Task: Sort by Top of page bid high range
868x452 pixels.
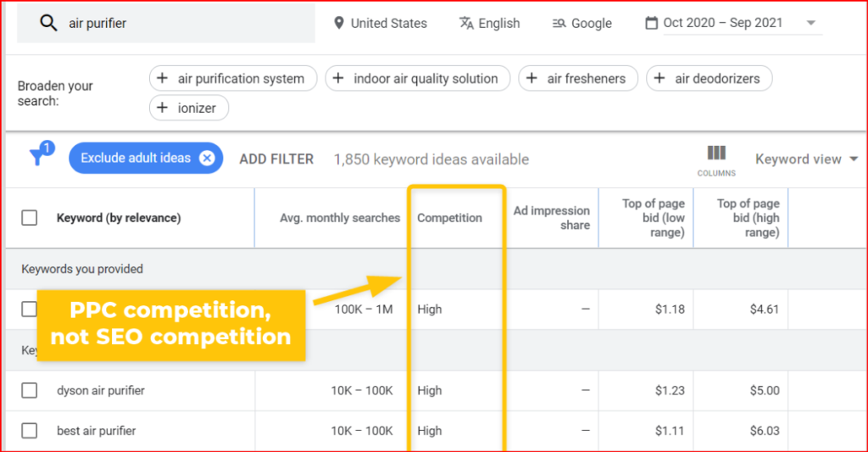Action: tap(748, 218)
